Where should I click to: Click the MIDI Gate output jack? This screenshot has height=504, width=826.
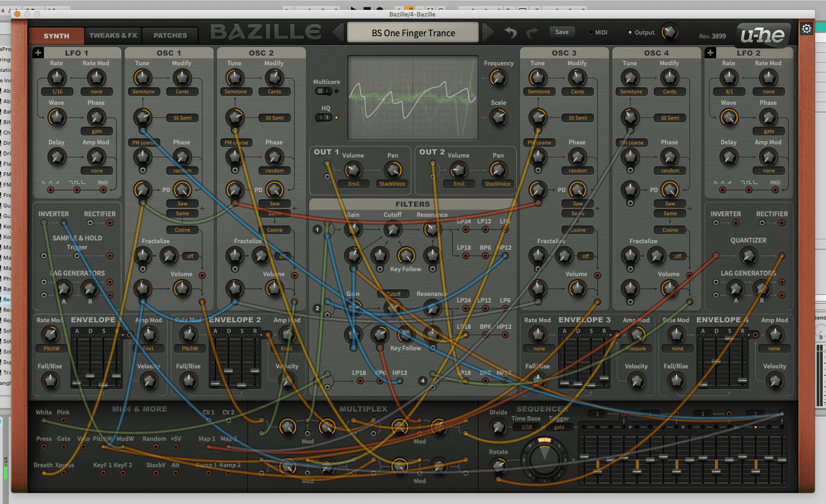click(64, 447)
